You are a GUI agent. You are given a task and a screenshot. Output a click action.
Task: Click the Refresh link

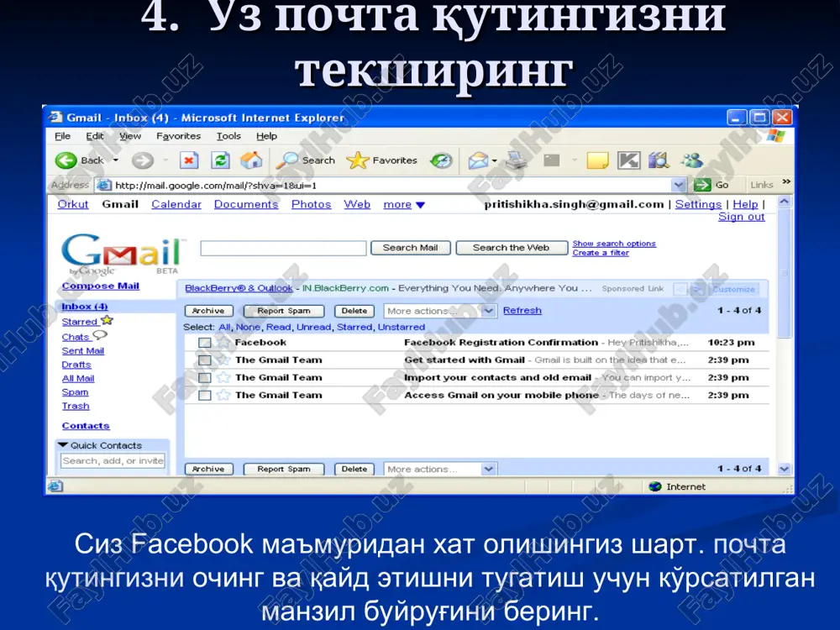click(522, 310)
